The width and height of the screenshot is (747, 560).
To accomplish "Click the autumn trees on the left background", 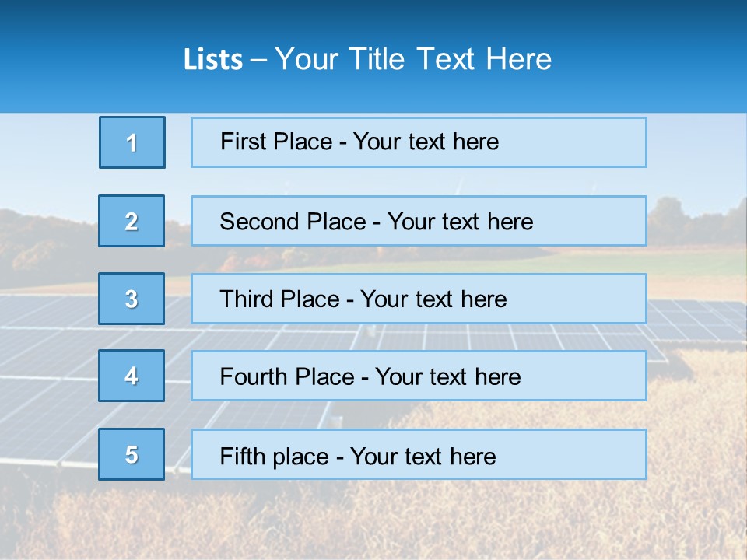I will pos(39,241).
